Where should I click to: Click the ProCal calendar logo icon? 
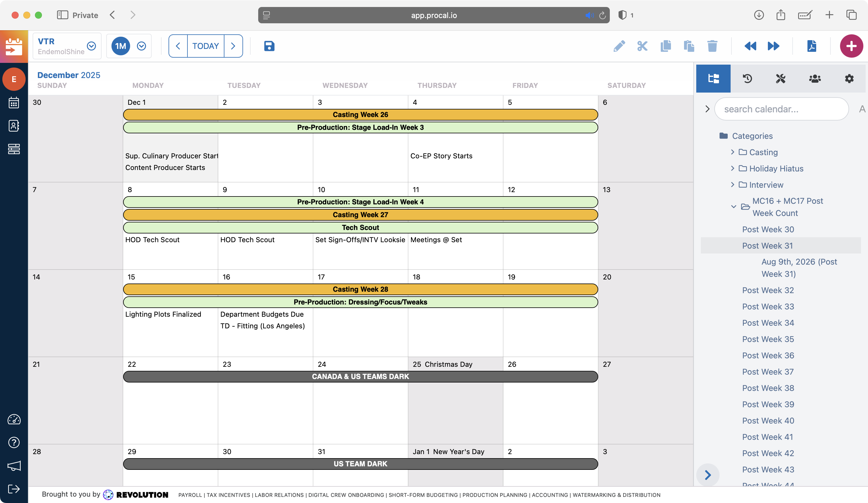point(14,46)
